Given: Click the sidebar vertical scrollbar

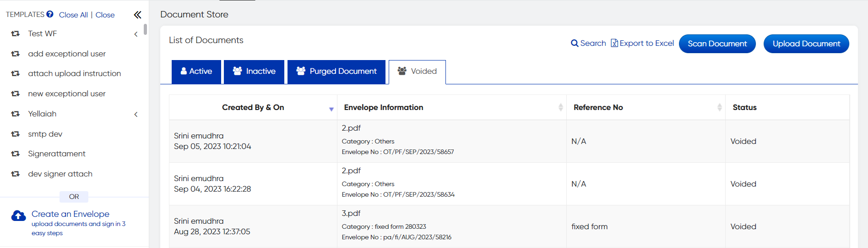Looking at the screenshot, I should click(145, 30).
